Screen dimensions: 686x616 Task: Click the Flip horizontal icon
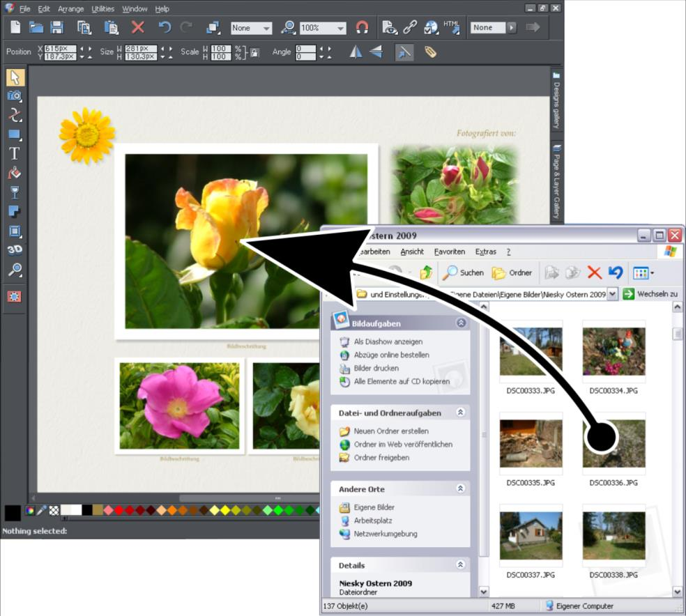click(x=356, y=52)
